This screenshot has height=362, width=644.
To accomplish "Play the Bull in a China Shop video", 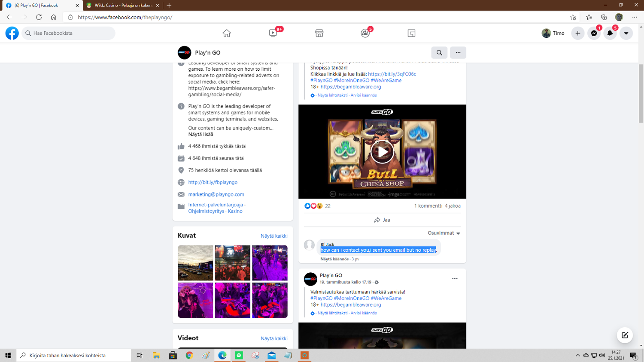I will click(x=382, y=151).
